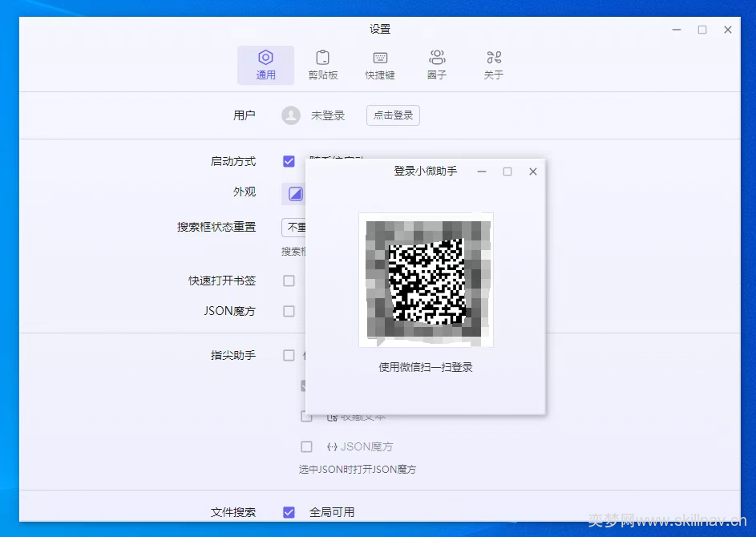Image resolution: width=756 pixels, height=537 pixels.
Task: Click the 点击登录 login button
Action: coord(393,115)
